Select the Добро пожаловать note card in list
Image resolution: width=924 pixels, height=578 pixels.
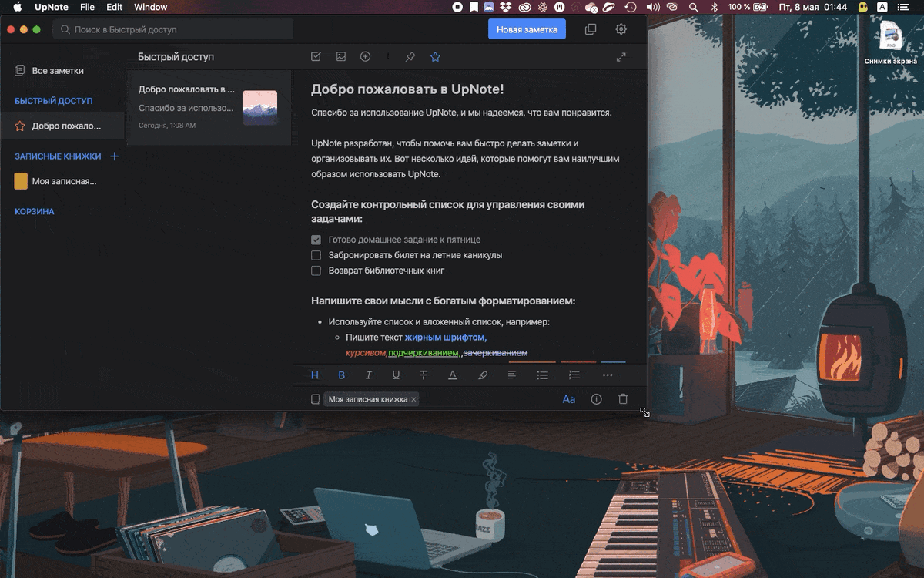(x=209, y=108)
